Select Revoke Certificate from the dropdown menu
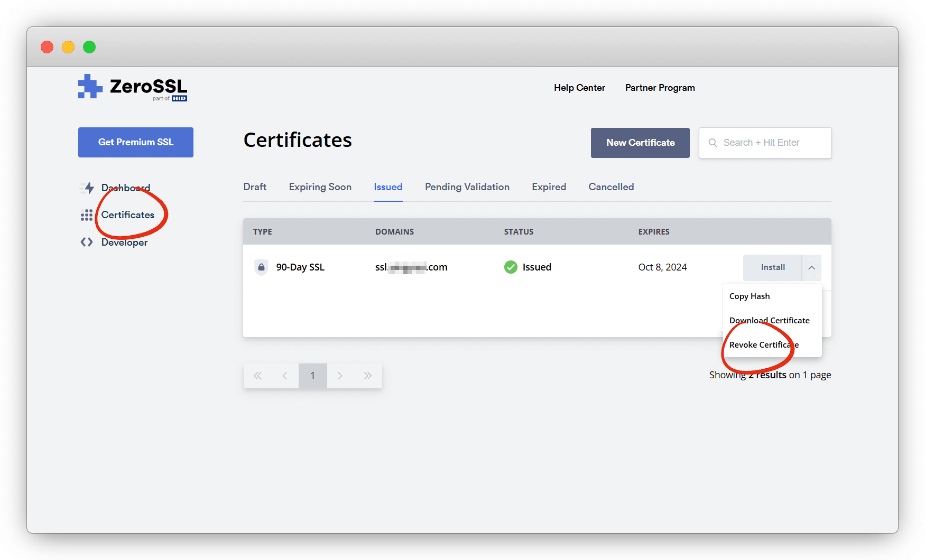The height and width of the screenshot is (560, 925). pos(763,345)
